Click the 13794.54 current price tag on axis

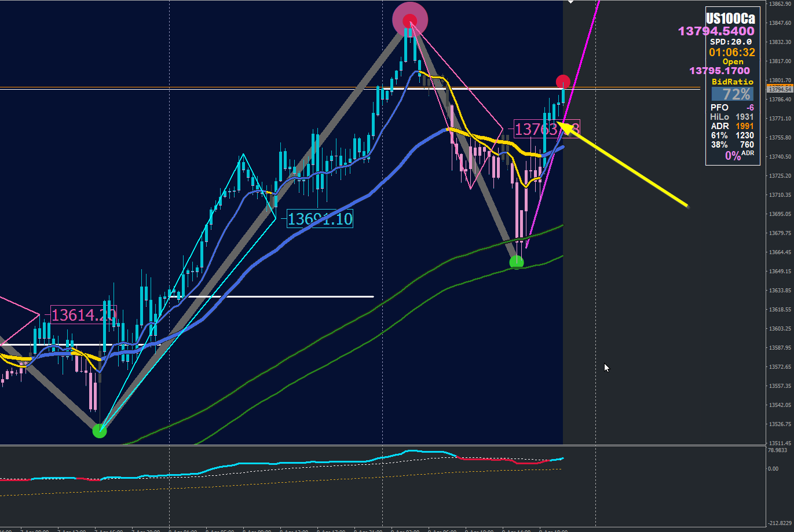tap(779, 89)
